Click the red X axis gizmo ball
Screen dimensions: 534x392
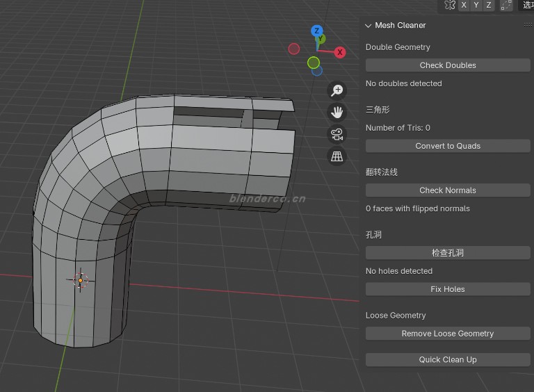339,52
